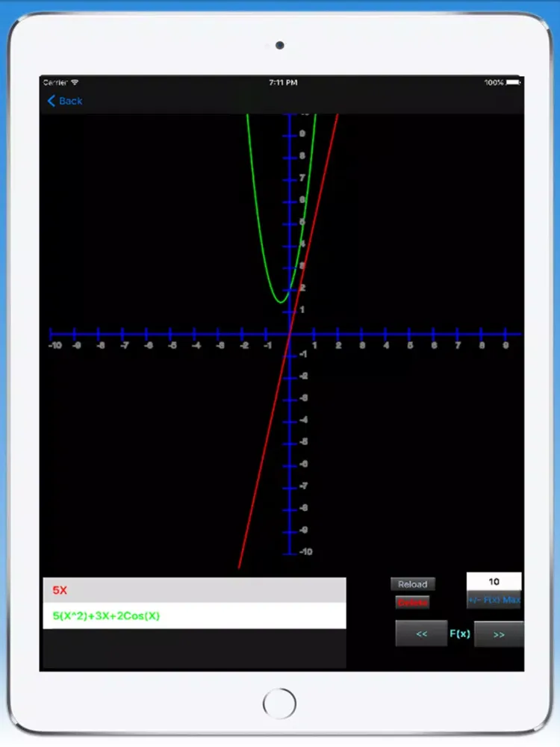Click the << previous function button
Image resolution: width=560 pixels, height=747 pixels.
coord(421,633)
